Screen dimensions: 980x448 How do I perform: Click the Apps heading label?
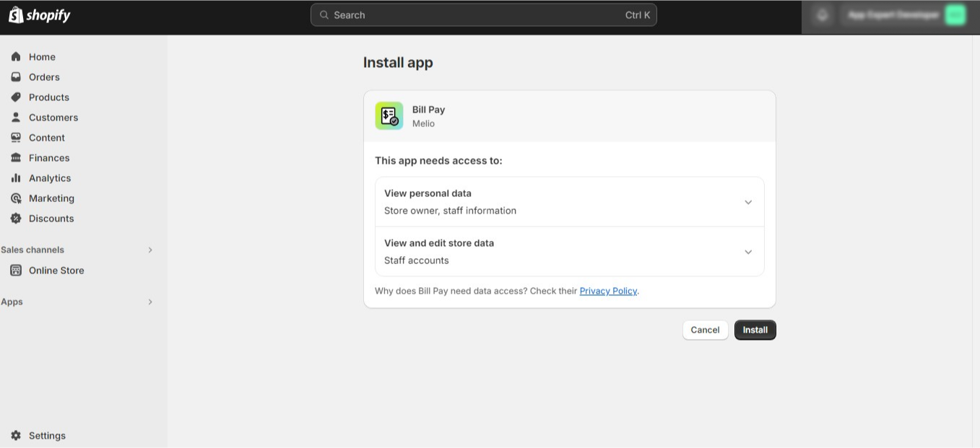pos(12,302)
